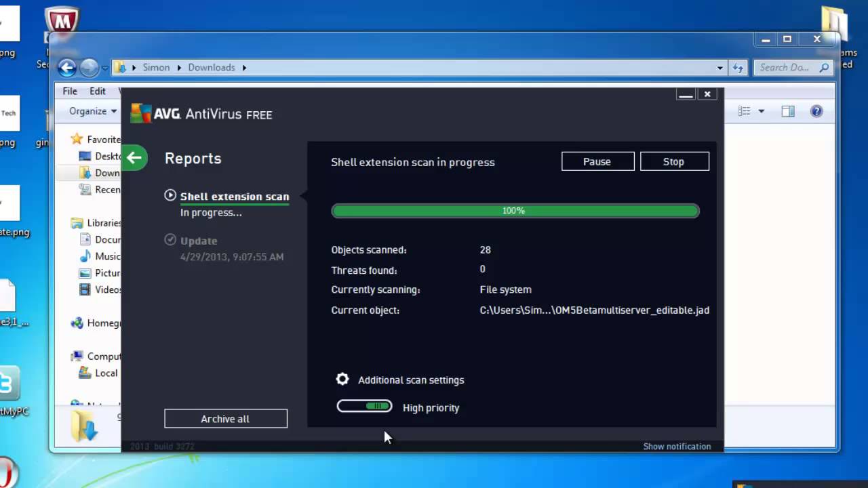Click the Downloads folder icon in the details pane
The image size is (868, 488).
(84, 425)
